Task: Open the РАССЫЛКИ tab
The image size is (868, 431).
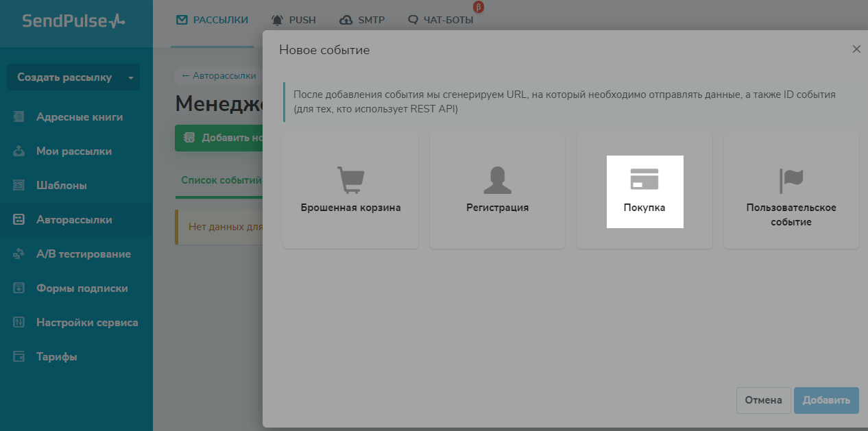Action: (x=212, y=20)
